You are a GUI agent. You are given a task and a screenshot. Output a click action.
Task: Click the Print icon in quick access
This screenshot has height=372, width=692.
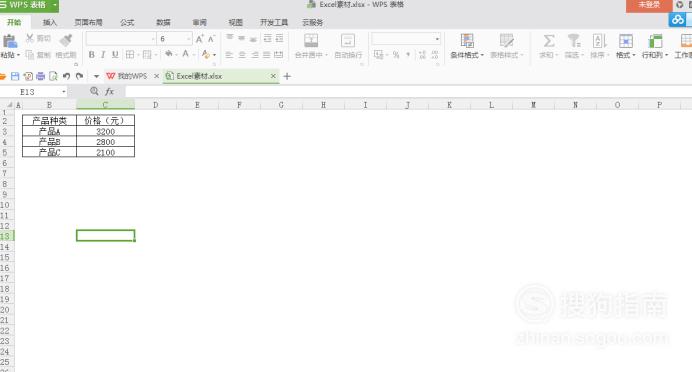[x=41, y=76]
